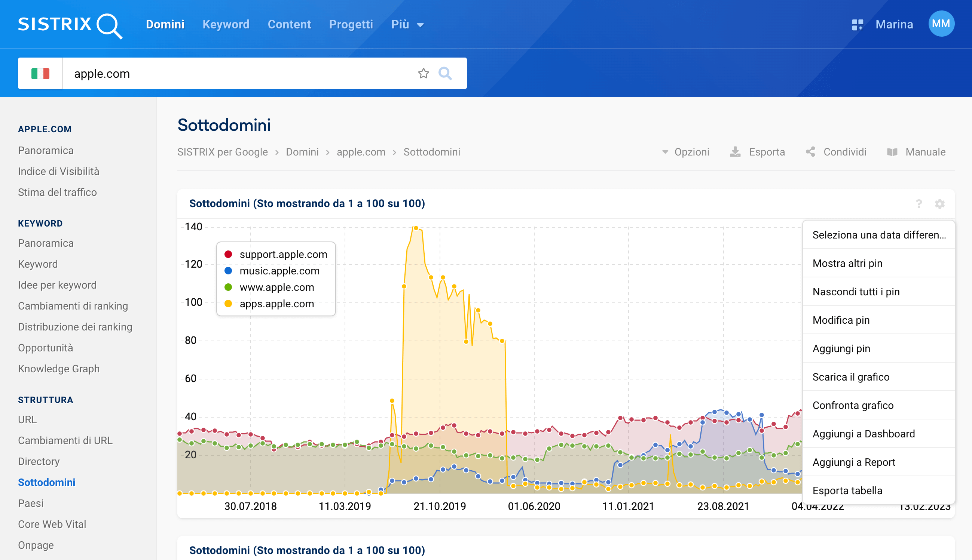Expand the Opzioni dropdown menu
Image resolution: width=972 pixels, height=560 pixels.
coord(684,151)
